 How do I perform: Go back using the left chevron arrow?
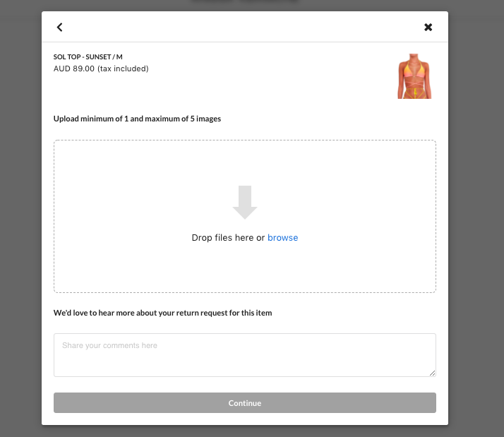(59, 28)
